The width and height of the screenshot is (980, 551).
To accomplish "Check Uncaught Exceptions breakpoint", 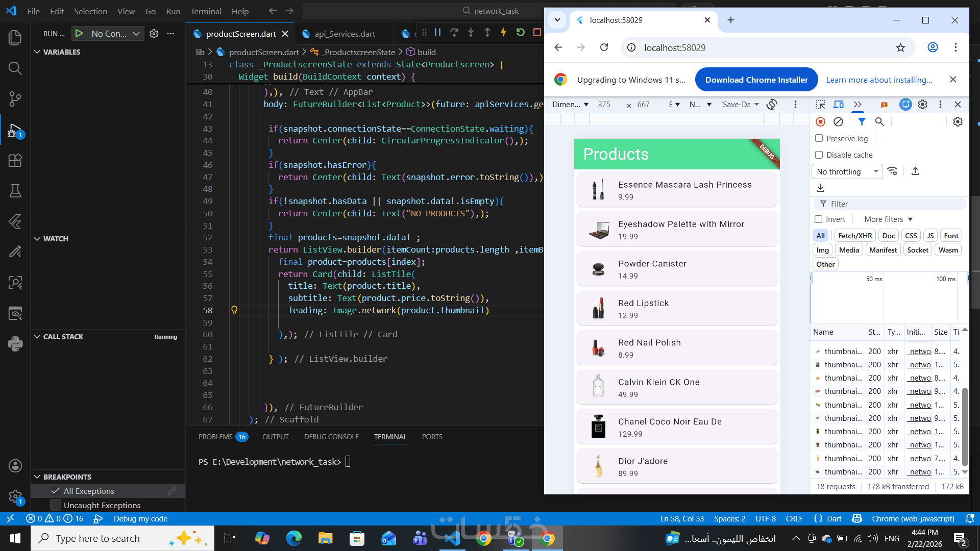I will coord(56,505).
